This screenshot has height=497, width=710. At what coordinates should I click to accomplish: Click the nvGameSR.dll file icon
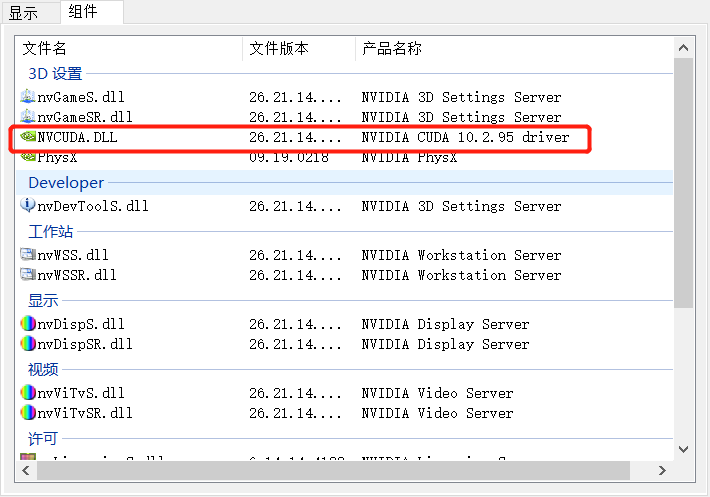[28, 116]
